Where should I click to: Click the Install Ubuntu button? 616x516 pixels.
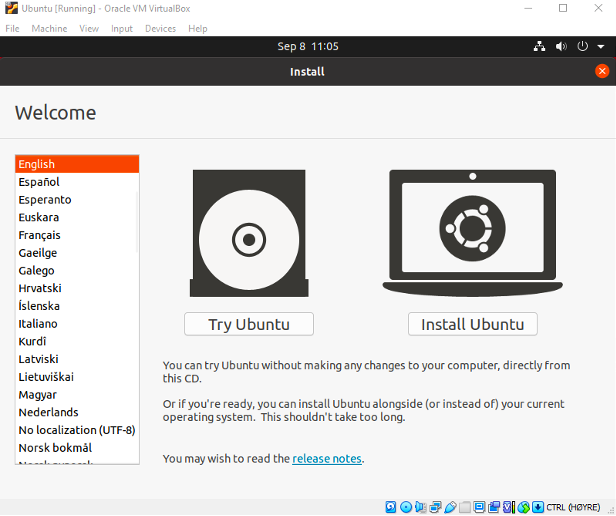click(x=473, y=324)
